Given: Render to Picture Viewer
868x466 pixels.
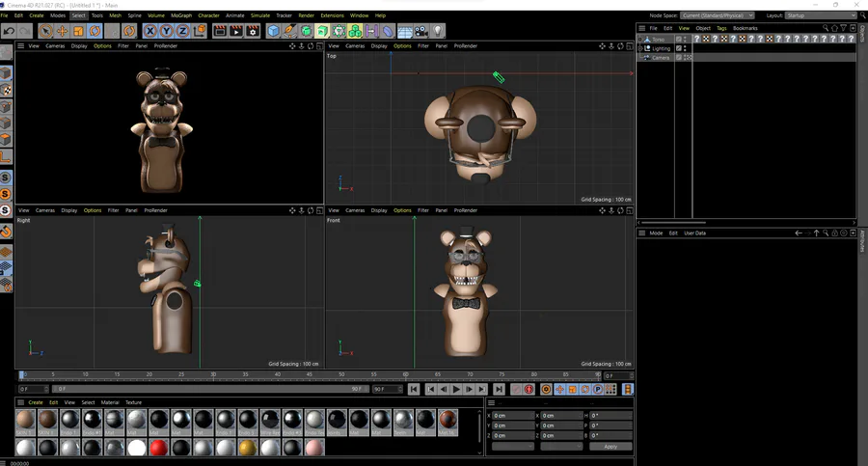Looking at the screenshot, I should [x=236, y=31].
